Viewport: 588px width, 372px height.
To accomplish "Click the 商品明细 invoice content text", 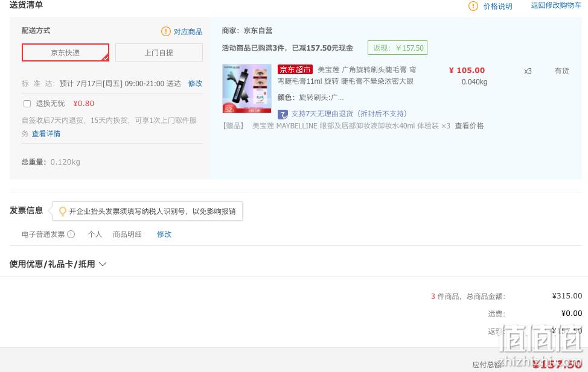I will tap(127, 234).
